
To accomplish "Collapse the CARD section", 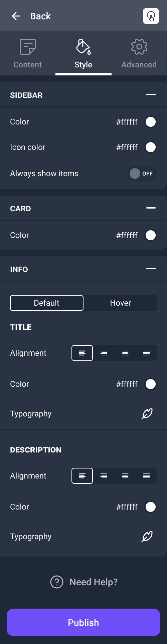I will (151, 208).
